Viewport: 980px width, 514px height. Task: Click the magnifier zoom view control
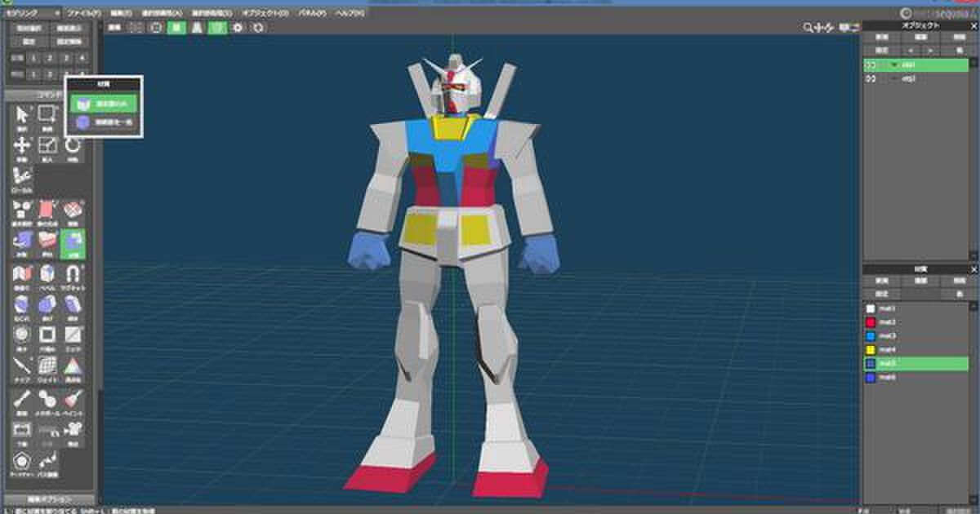(x=808, y=28)
